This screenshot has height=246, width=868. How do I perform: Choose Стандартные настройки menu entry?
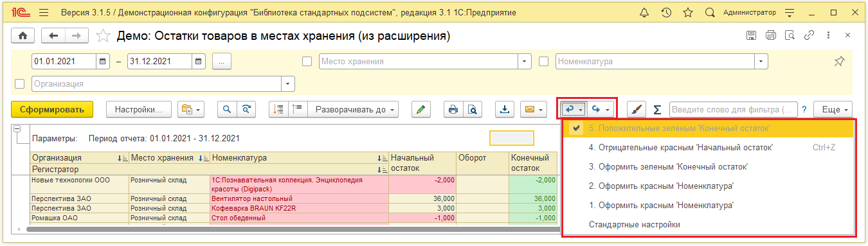coord(709,225)
